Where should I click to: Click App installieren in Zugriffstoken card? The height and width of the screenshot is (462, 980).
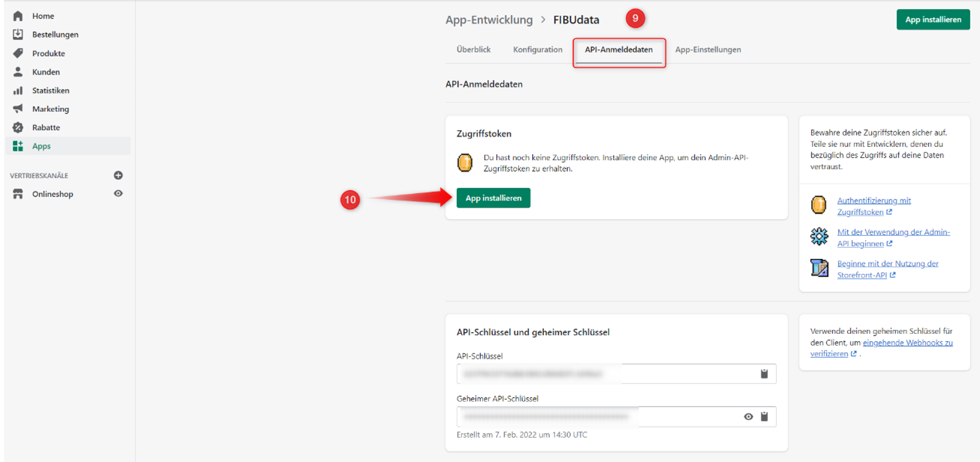coord(493,198)
